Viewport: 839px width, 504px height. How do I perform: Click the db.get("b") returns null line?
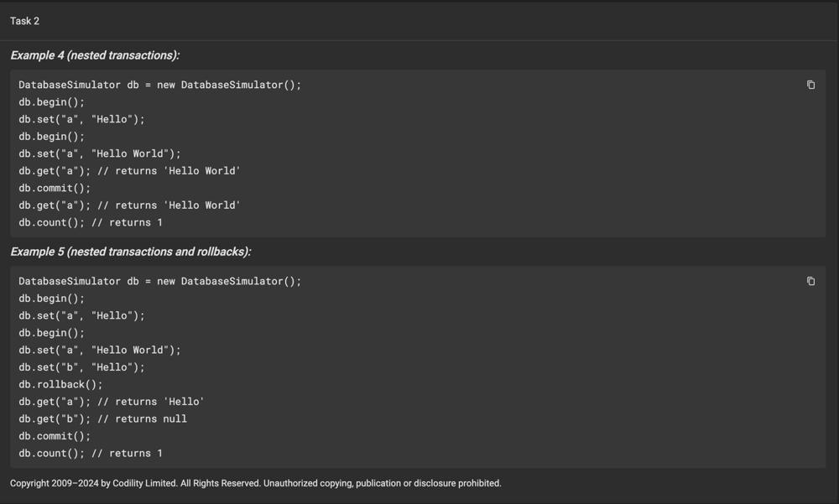pyautogui.click(x=102, y=418)
